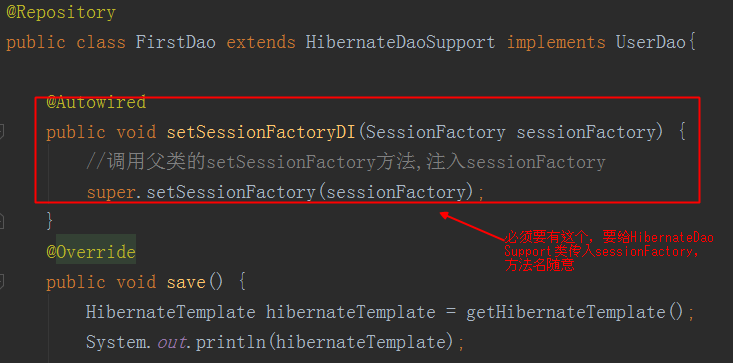Click the fold end marker beside closing brace
The width and height of the screenshot is (733, 363).
[1, 221]
